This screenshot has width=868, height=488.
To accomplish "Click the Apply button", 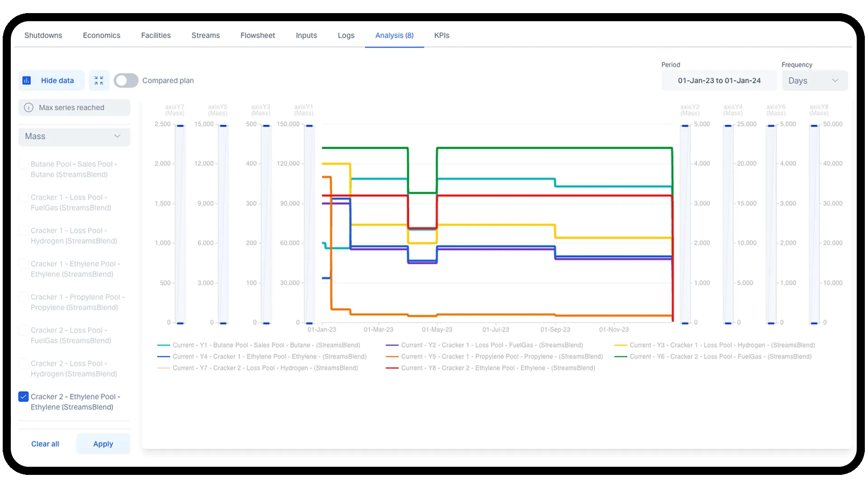I will tap(103, 444).
